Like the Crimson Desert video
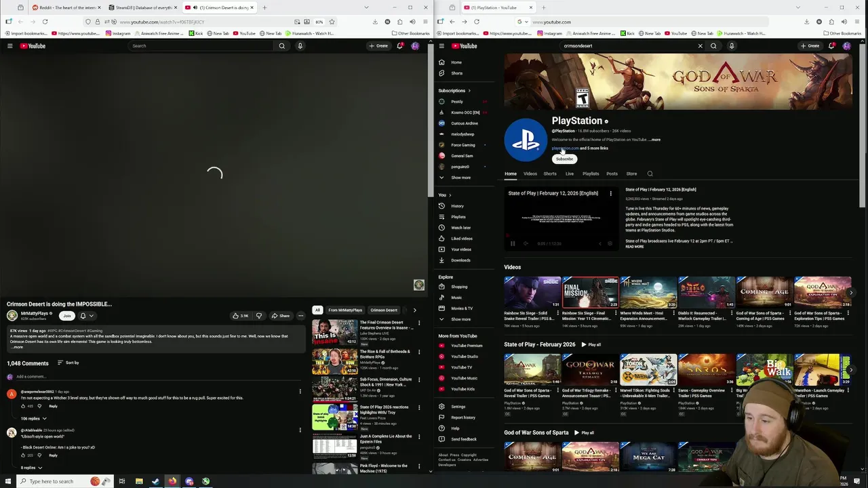The width and height of the screenshot is (868, 488). point(241,316)
